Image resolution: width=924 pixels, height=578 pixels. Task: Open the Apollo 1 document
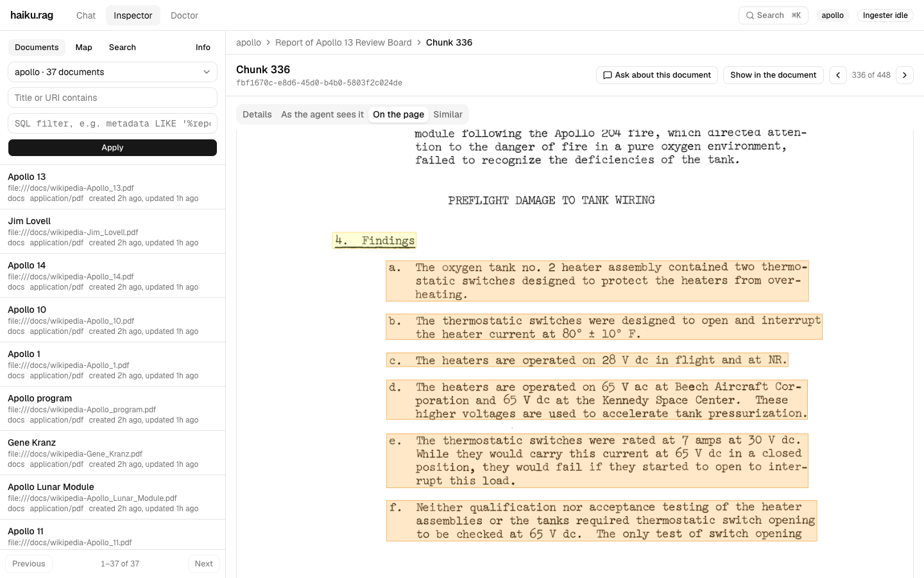[x=112, y=364]
